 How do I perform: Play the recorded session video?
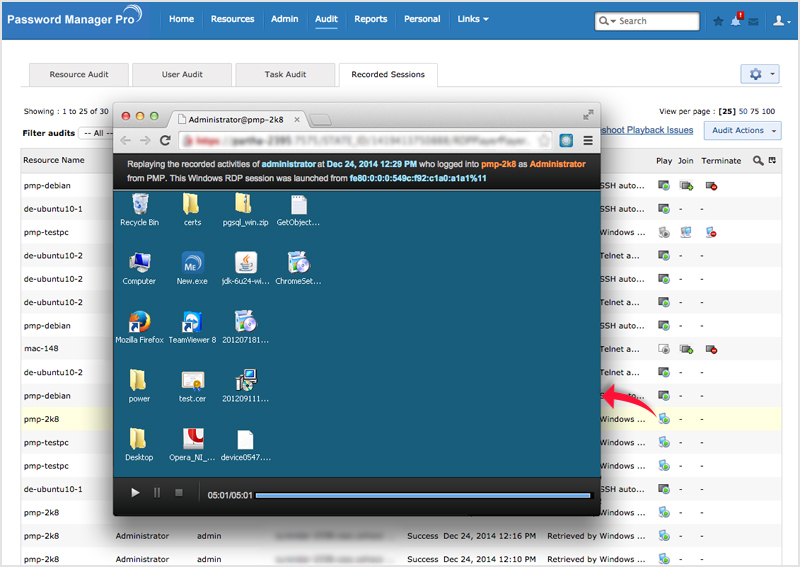click(x=135, y=492)
